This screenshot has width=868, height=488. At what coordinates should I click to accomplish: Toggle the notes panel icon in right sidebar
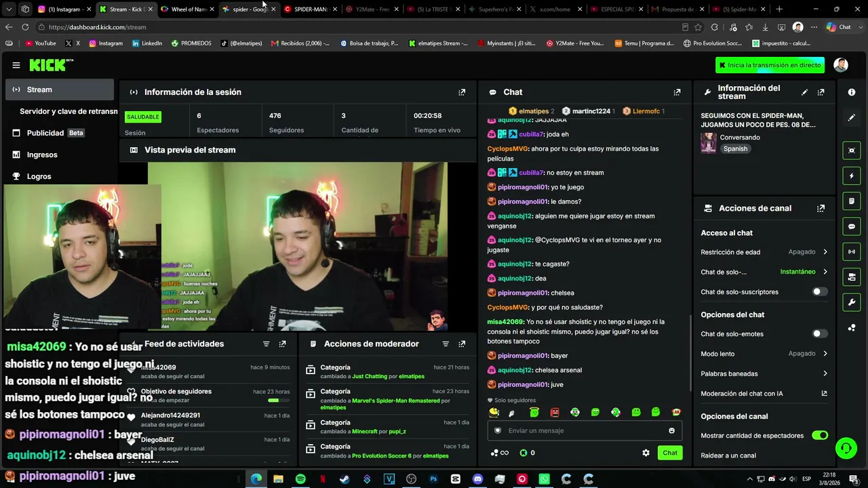point(852,201)
